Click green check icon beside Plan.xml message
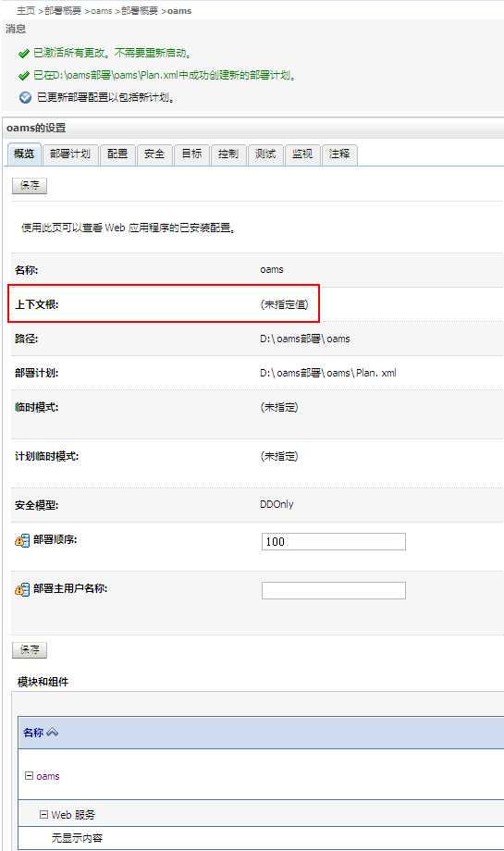The image size is (504, 851). click(x=23, y=76)
